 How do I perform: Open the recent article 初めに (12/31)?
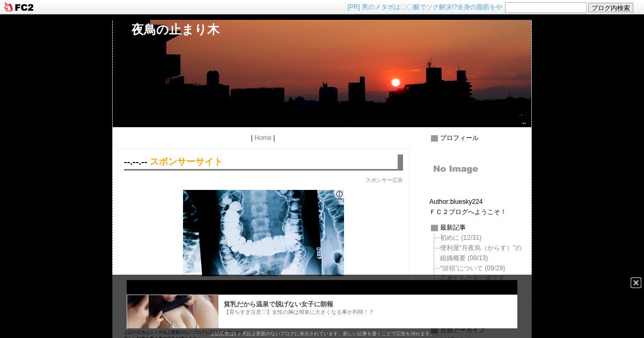[460, 238]
